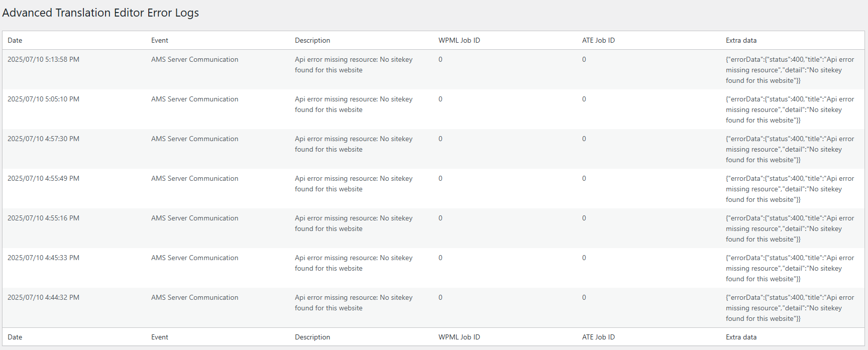Click the Api error description in 4:45:33 PM row
Viewport: 868px width, 350px height.
click(354, 263)
